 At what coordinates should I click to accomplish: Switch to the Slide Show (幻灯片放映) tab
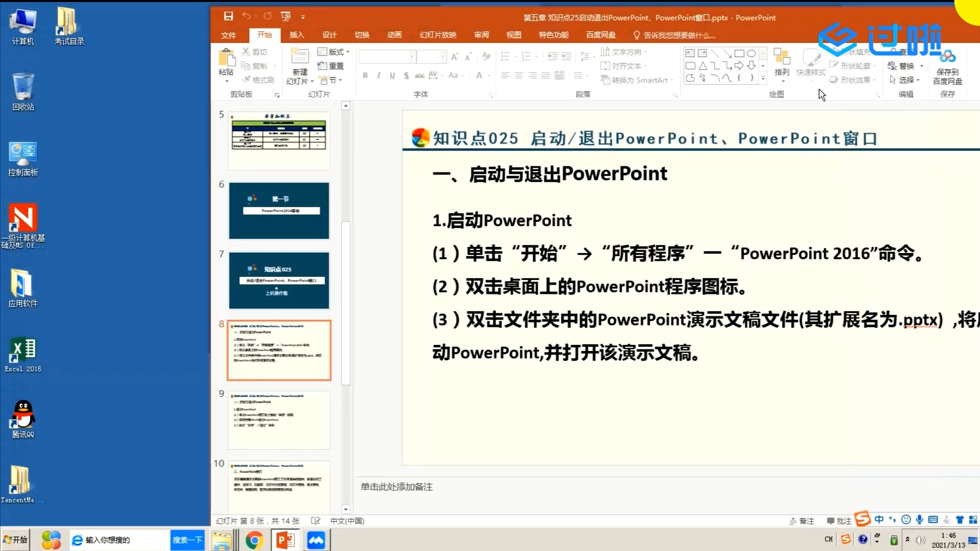coord(437,35)
